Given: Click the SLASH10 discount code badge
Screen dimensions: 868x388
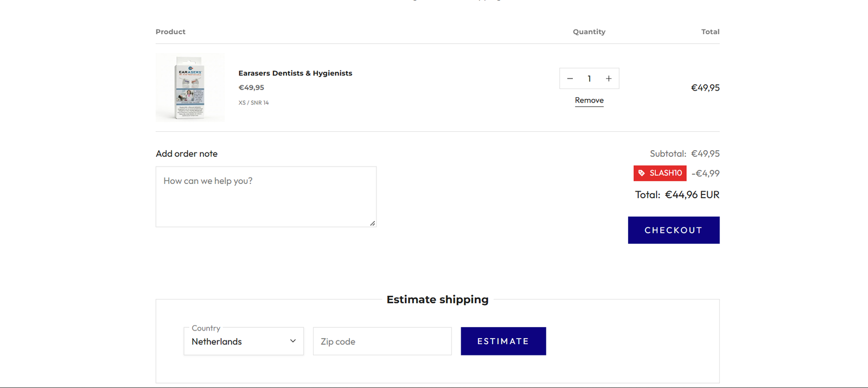Looking at the screenshot, I should click(660, 173).
